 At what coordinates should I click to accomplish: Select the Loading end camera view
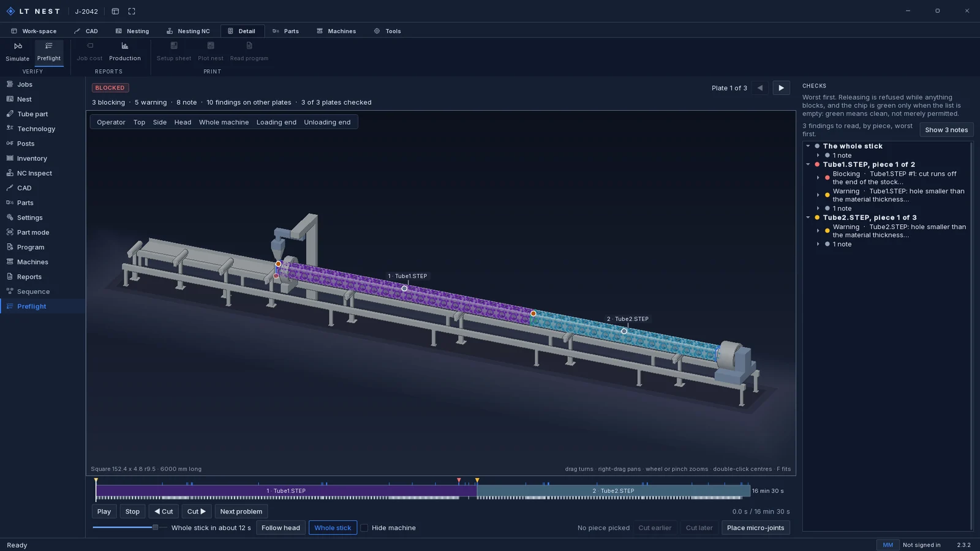click(x=276, y=122)
